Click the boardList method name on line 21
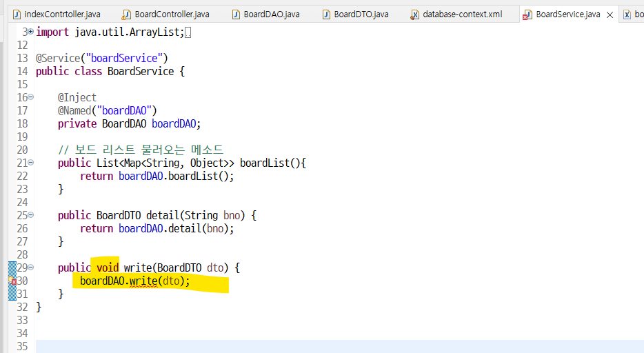 click(x=265, y=163)
